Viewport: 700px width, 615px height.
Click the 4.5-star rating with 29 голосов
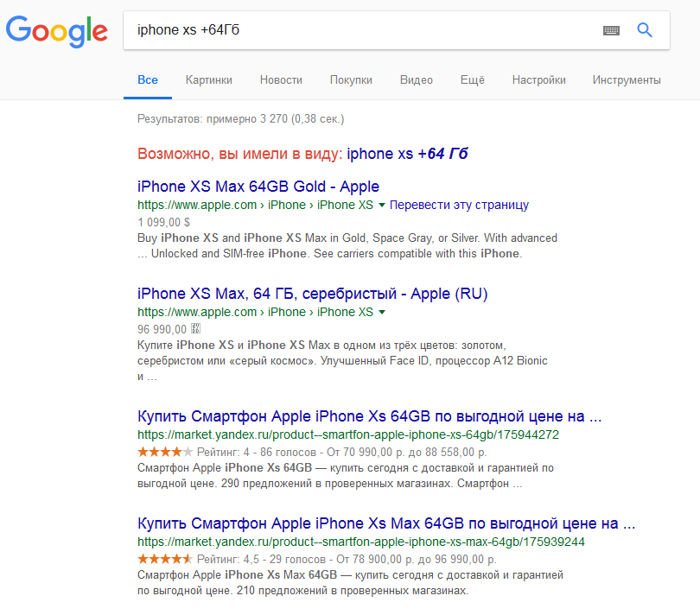pos(165,559)
